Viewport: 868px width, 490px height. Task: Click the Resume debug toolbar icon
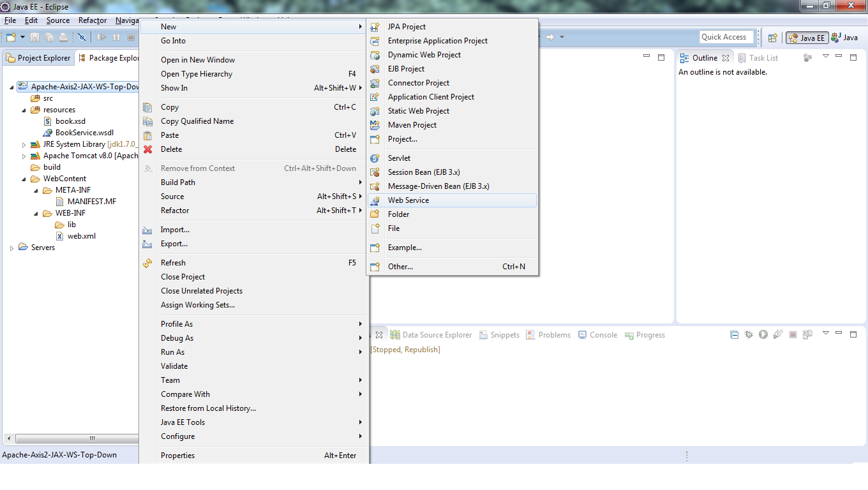101,38
